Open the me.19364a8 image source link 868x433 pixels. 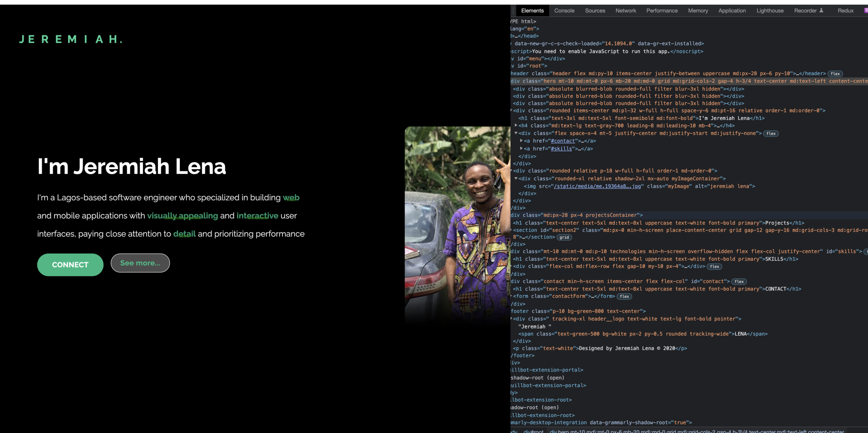(x=597, y=186)
